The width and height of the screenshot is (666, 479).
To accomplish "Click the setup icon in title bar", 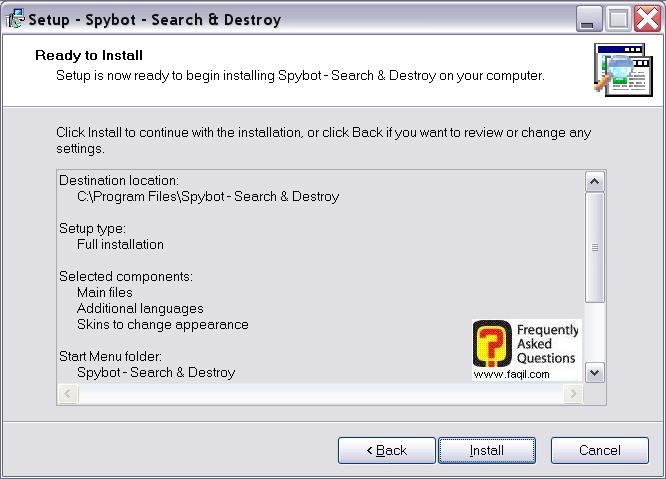I will pos(15,19).
